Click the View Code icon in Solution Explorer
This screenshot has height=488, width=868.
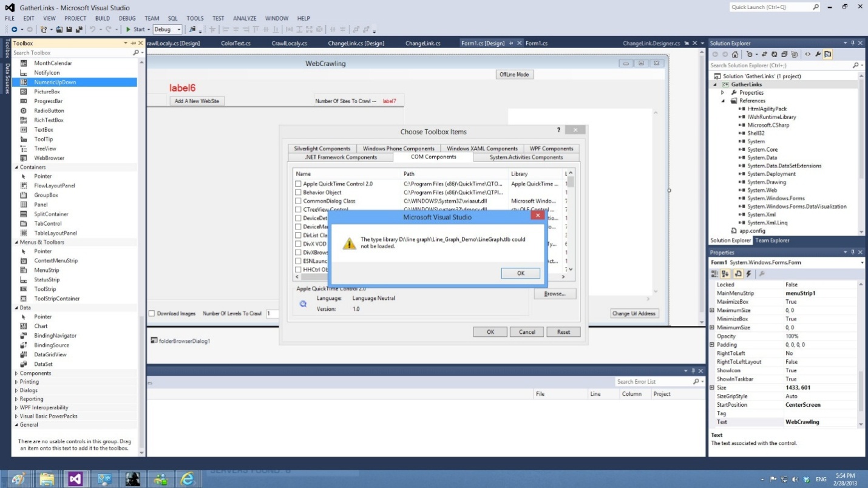pos(808,54)
